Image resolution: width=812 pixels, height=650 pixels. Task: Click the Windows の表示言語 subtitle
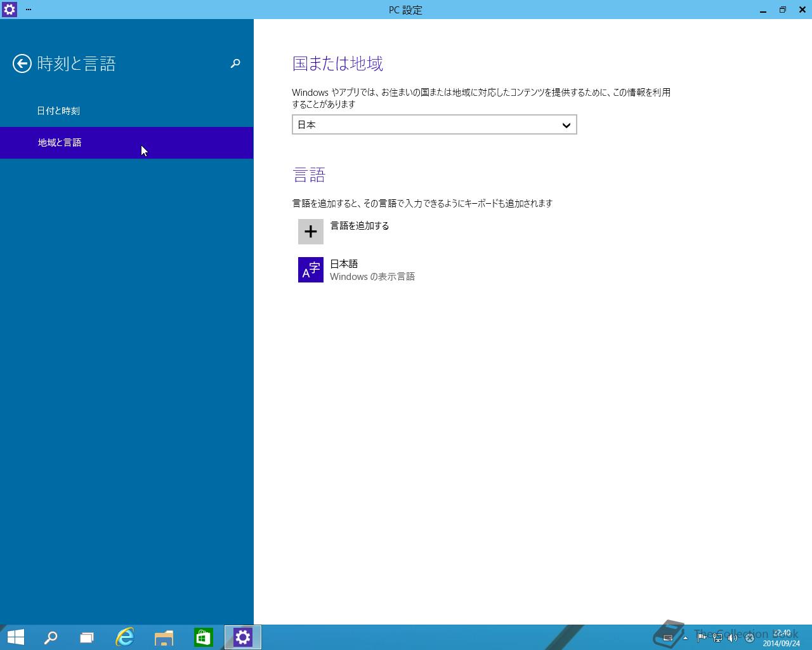(372, 277)
